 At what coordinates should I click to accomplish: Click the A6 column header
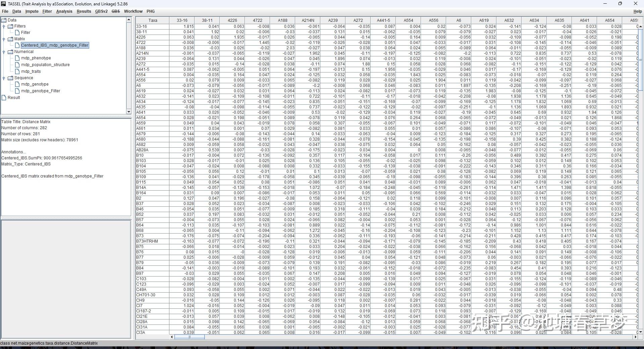click(x=459, y=20)
